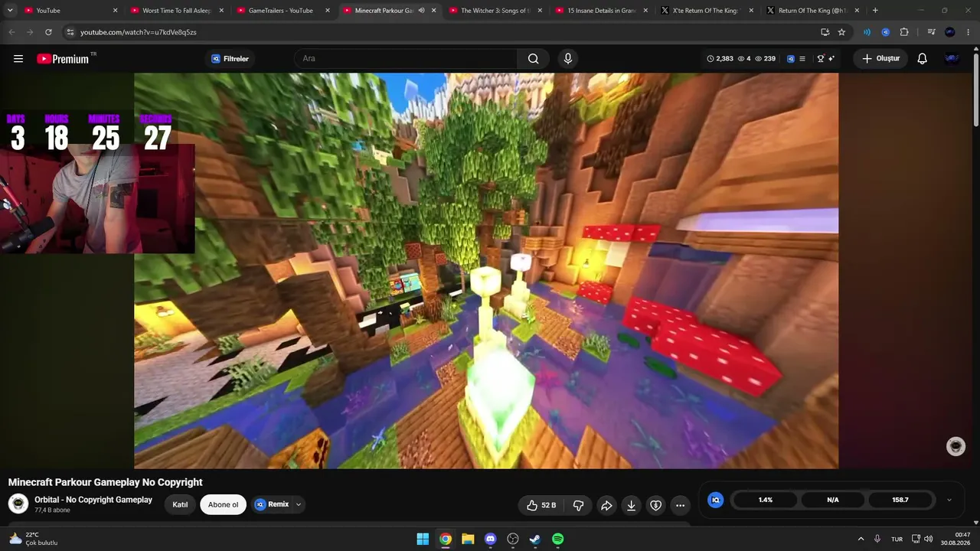
Task: Click the Minecraft video player
Action: [x=486, y=271]
